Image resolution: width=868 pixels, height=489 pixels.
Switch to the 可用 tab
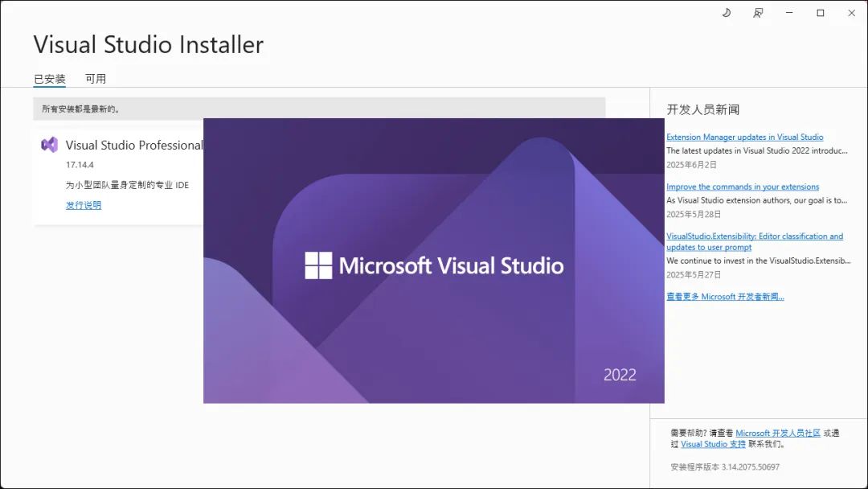pyautogui.click(x=95, y=79)
